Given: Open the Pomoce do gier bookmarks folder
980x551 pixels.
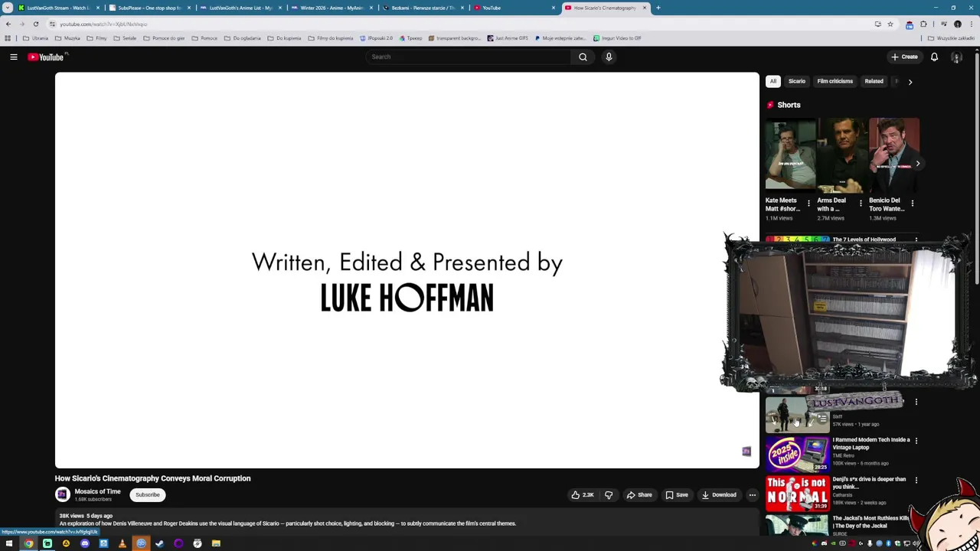Looking at the screenshot, I should 164,38.
